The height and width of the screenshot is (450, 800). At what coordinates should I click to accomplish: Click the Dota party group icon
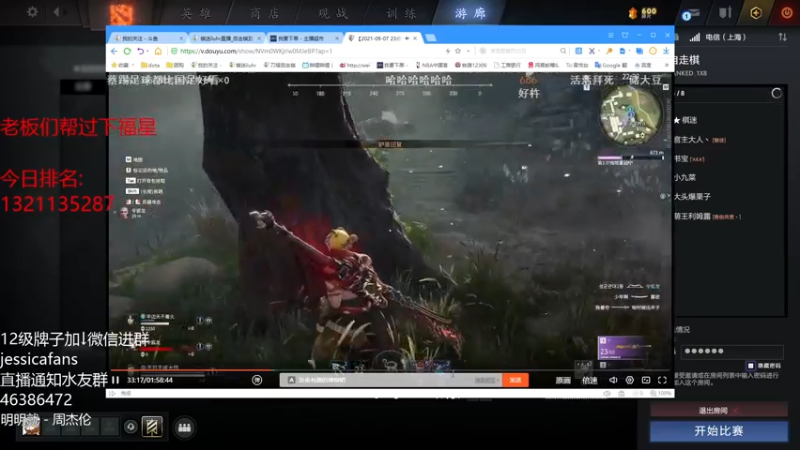click(184, 428)
